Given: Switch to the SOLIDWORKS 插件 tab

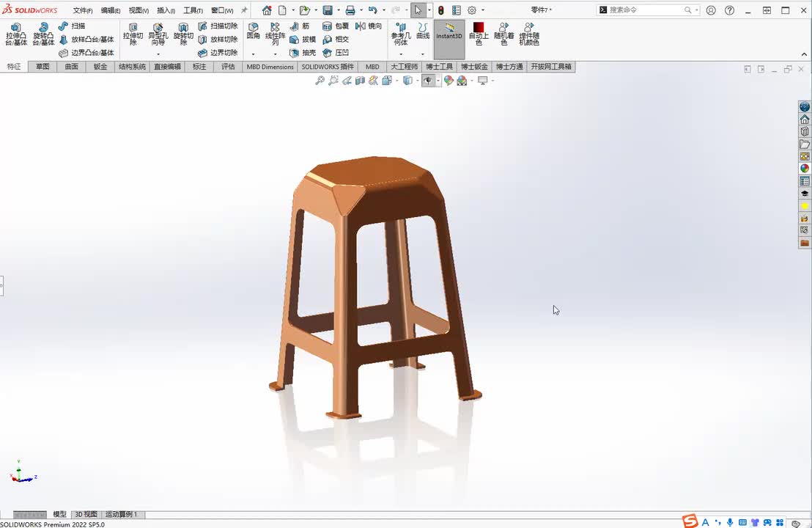Looking at the screenshot, I should click(x=328, y=66).
